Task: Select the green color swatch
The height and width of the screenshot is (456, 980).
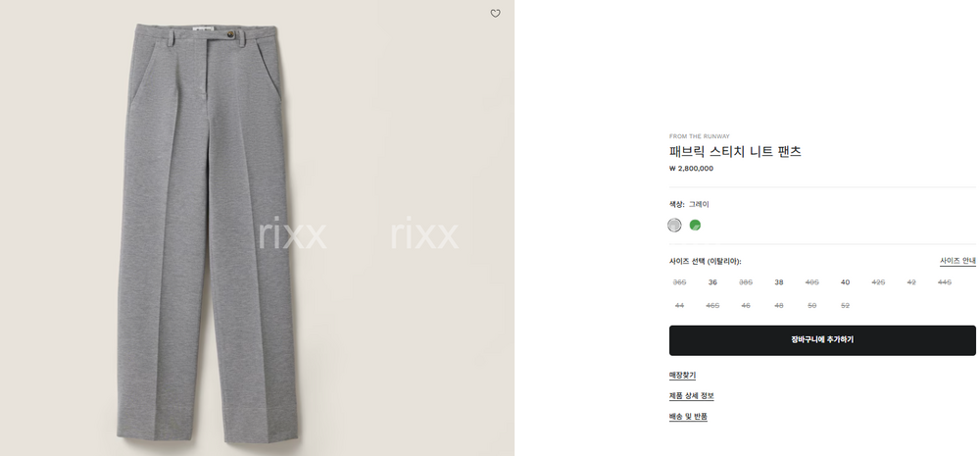Action: point(695,225)
